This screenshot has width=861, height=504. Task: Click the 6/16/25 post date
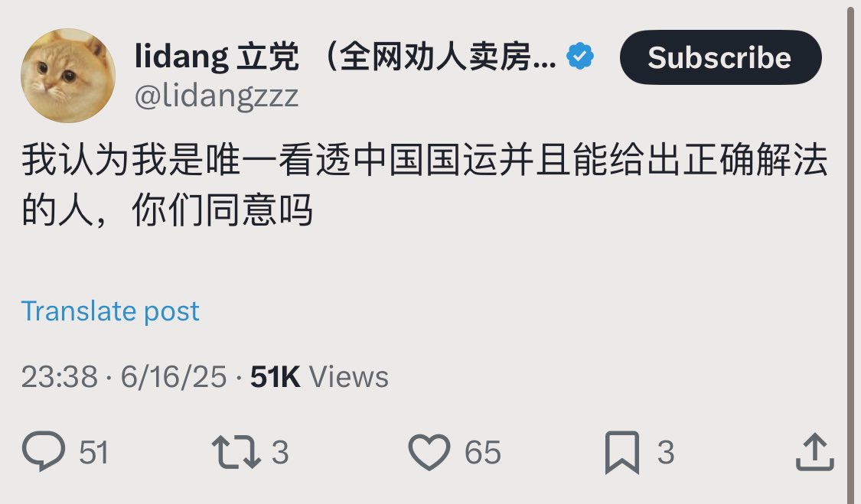click(174, 376)
